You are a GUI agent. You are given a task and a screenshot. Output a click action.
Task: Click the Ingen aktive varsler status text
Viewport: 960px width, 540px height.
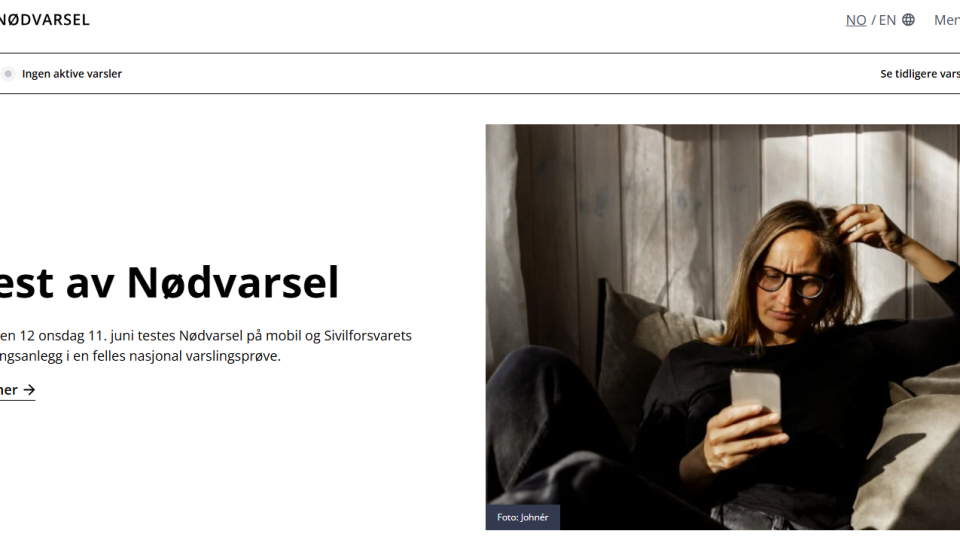(x=72, y=73)
